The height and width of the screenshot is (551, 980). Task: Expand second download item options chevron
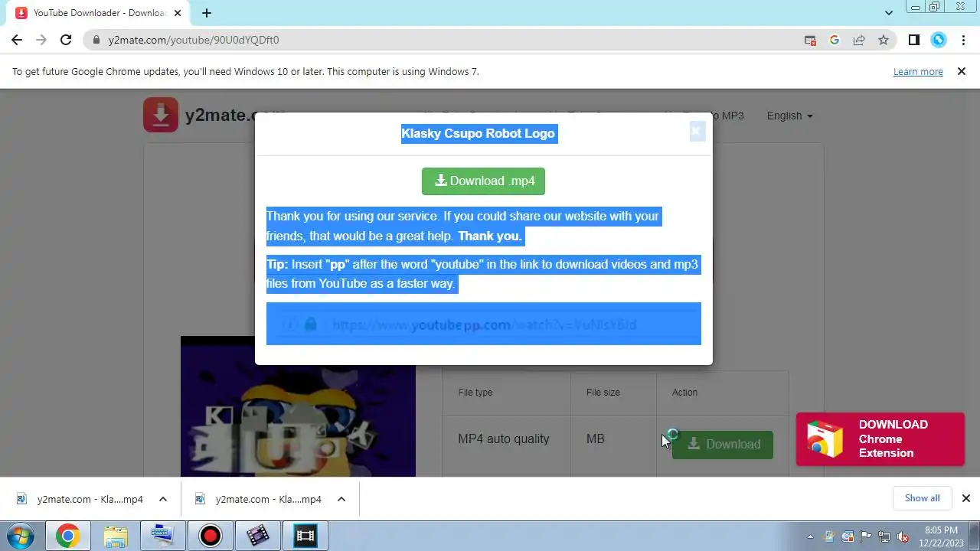[341, 499]
